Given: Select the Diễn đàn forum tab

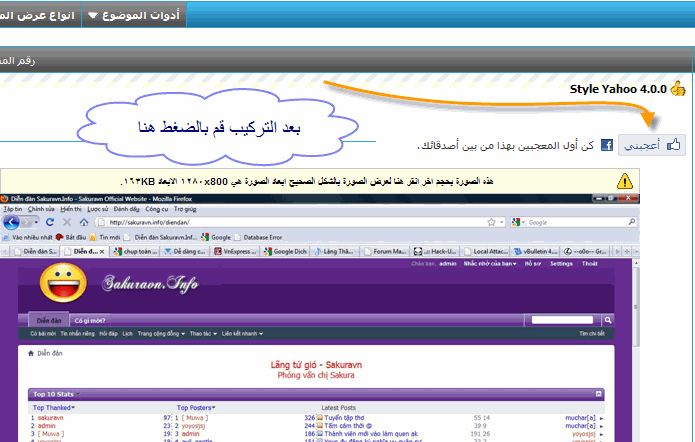Looking at the screenshot, I should 43,321.
